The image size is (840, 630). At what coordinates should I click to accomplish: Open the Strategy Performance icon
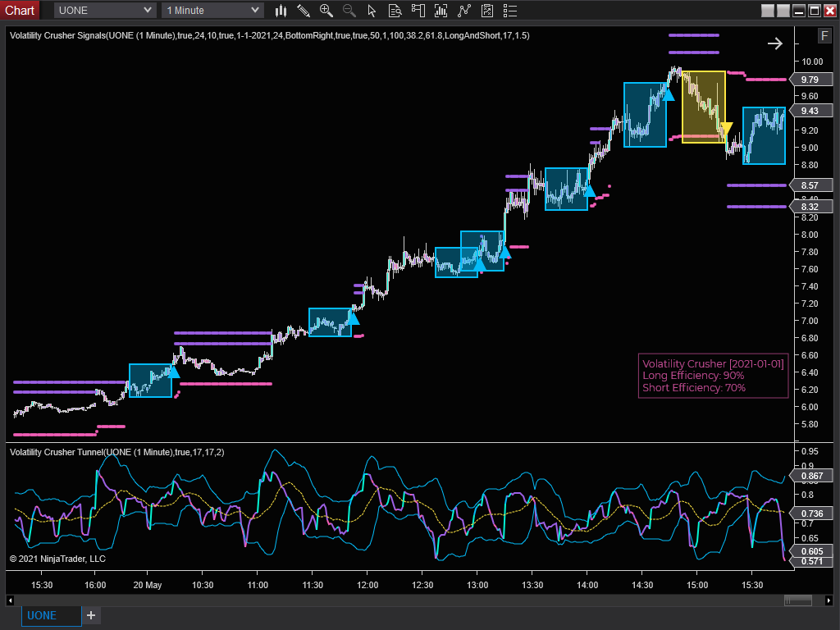coord(487,11)
